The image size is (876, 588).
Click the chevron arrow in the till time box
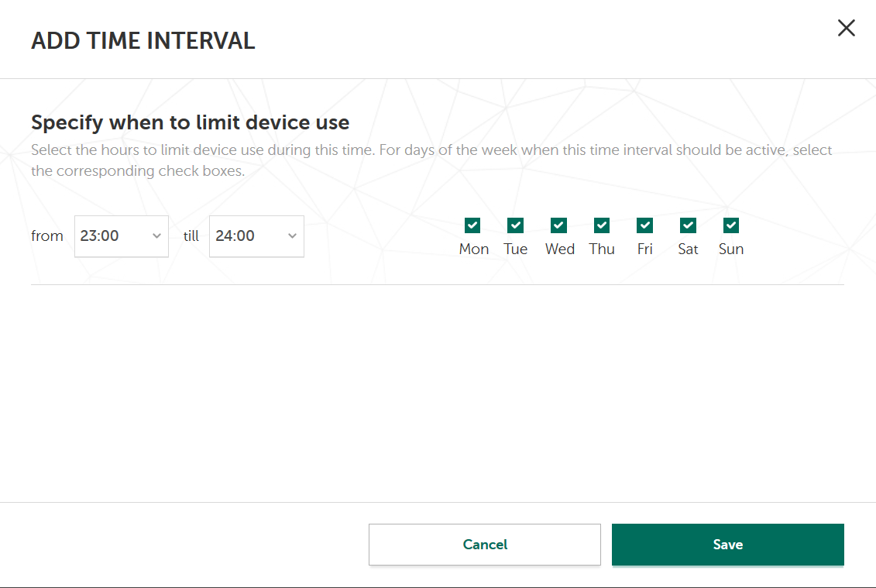click(x=292, y=236)
